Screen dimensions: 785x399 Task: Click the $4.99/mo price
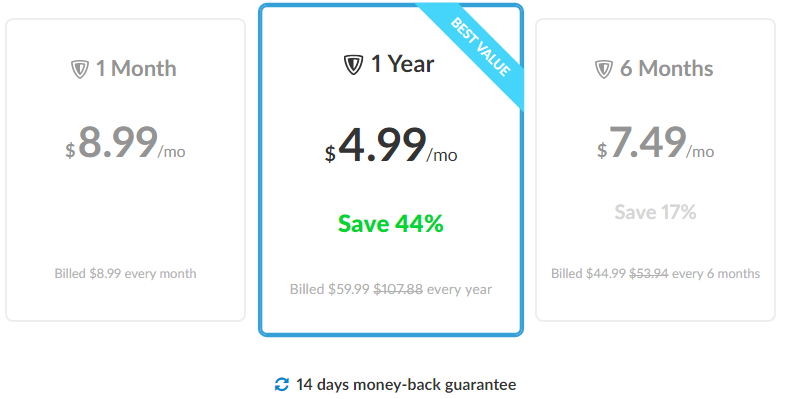(391, 146)
